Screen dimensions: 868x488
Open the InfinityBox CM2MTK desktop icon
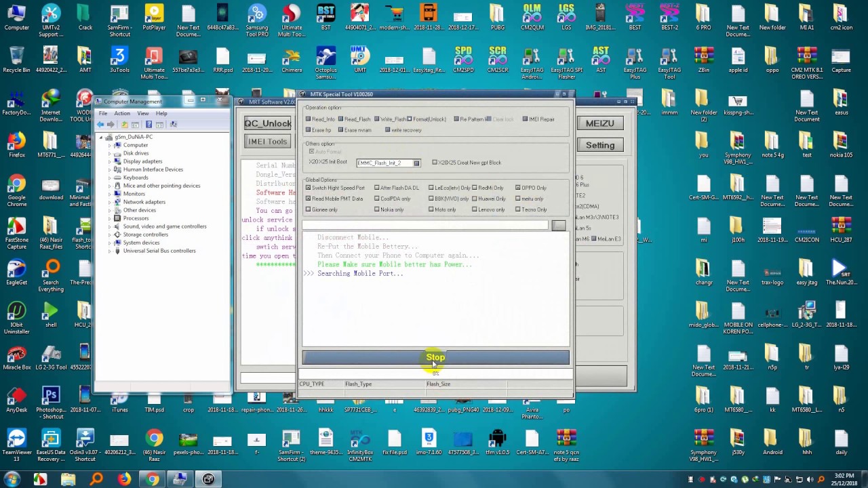[x=360, y=445]
